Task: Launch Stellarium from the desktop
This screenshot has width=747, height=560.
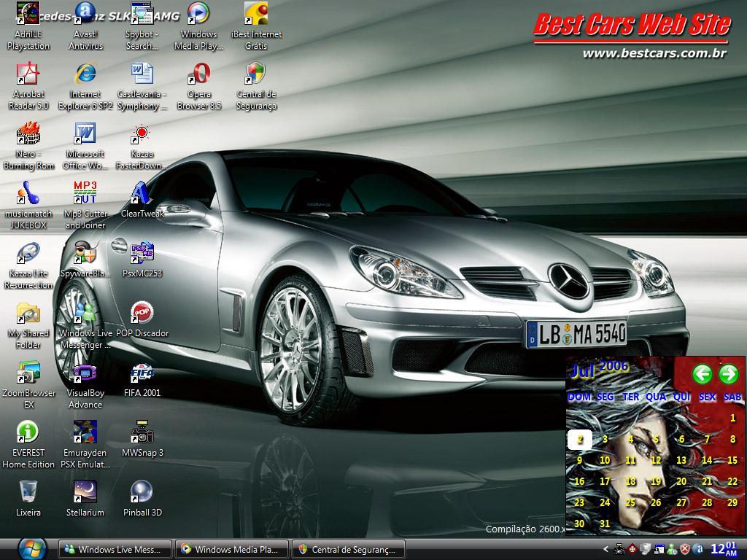Action: click(85, 499)
